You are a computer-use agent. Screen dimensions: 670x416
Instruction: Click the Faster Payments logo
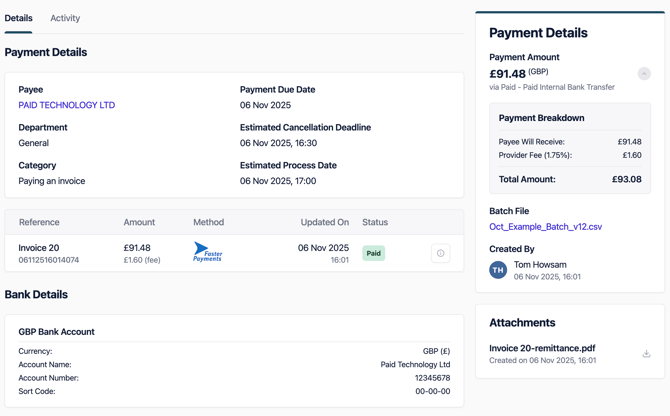(208, 253)
